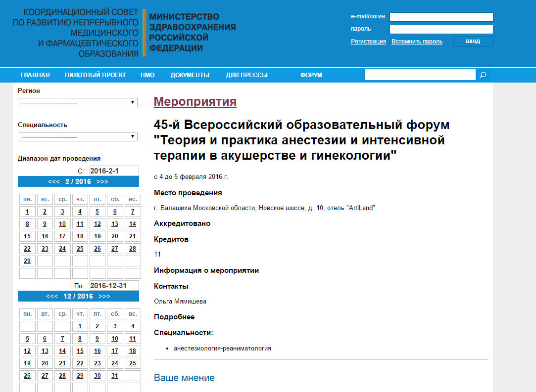The height and width of the screenshot is (392, 536).
Task: Select day 14 in February 2016 calendar
Action: [133, 224]
